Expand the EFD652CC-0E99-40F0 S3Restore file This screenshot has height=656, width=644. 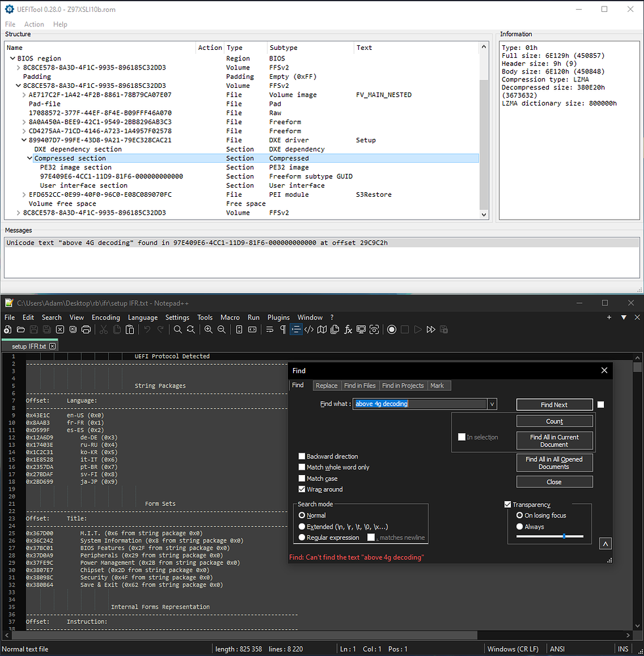[x=24, y=195]
